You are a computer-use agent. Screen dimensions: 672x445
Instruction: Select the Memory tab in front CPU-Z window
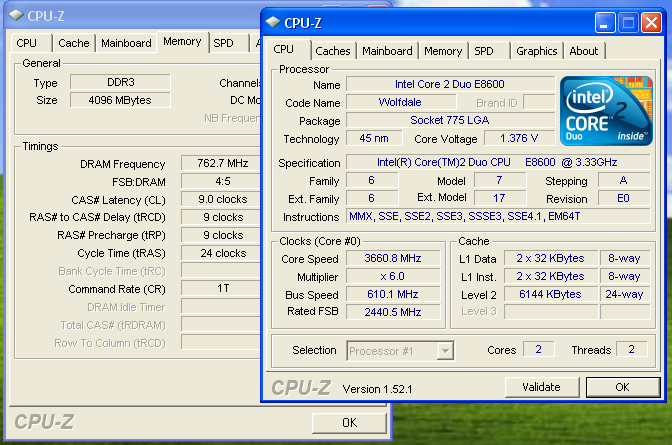443,51
